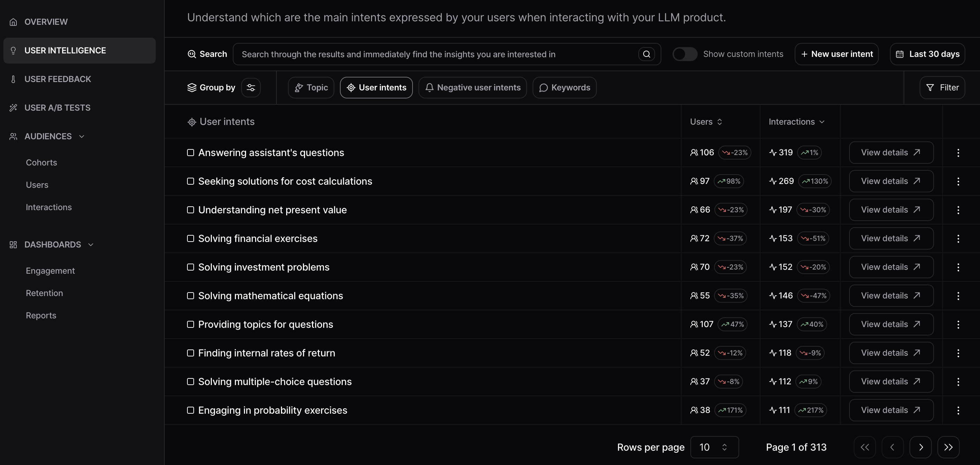Screen dimensions: 980x465
Task: Switch to Negative user intents tab
Action: tap(473, 88)
